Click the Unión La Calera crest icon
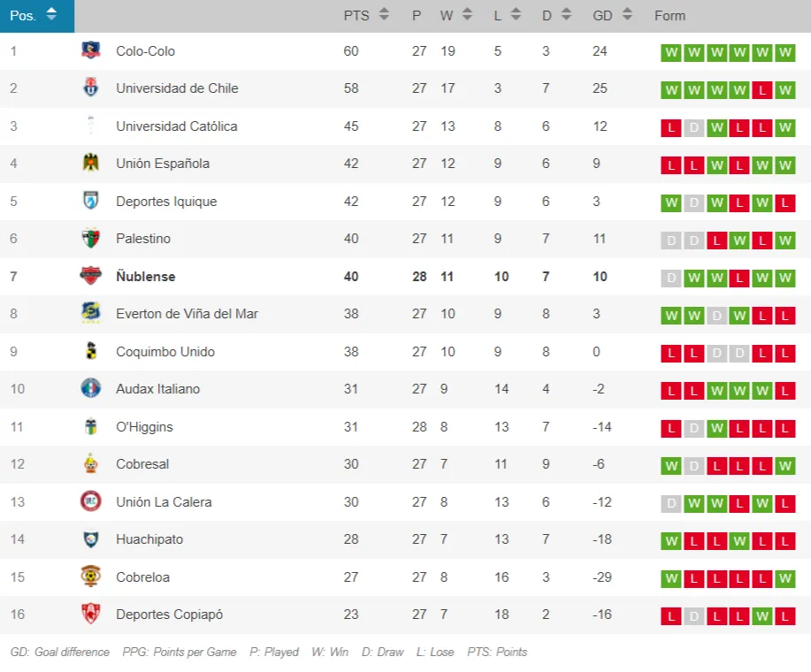Viewport: 811px width, 672px height. pos(90,502)
